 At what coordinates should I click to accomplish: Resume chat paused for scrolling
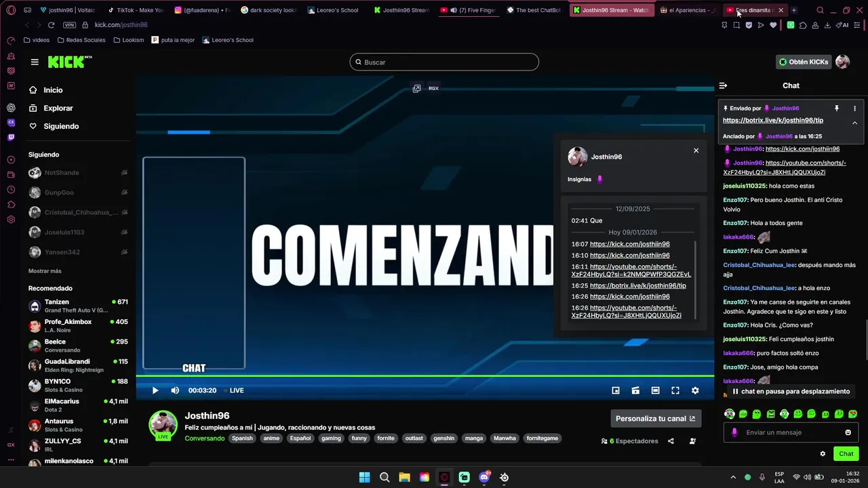pyautogui.click(x=791, y=391)
